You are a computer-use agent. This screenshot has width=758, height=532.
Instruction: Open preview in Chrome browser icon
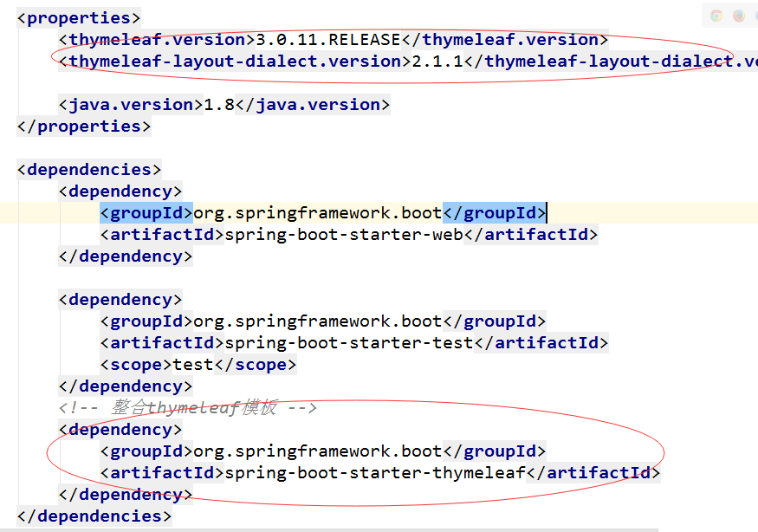[x=716, y=16]
